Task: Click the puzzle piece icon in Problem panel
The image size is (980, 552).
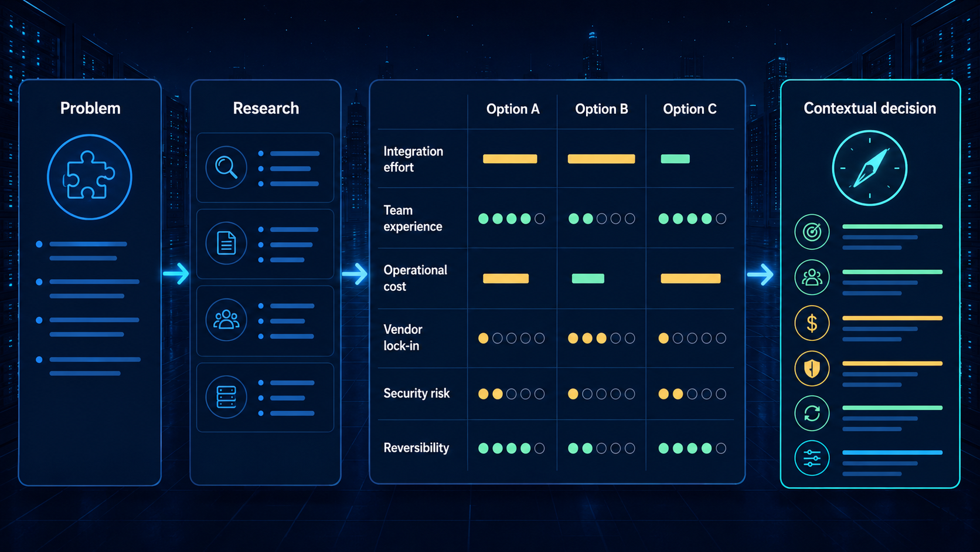Action: (90, 177)
